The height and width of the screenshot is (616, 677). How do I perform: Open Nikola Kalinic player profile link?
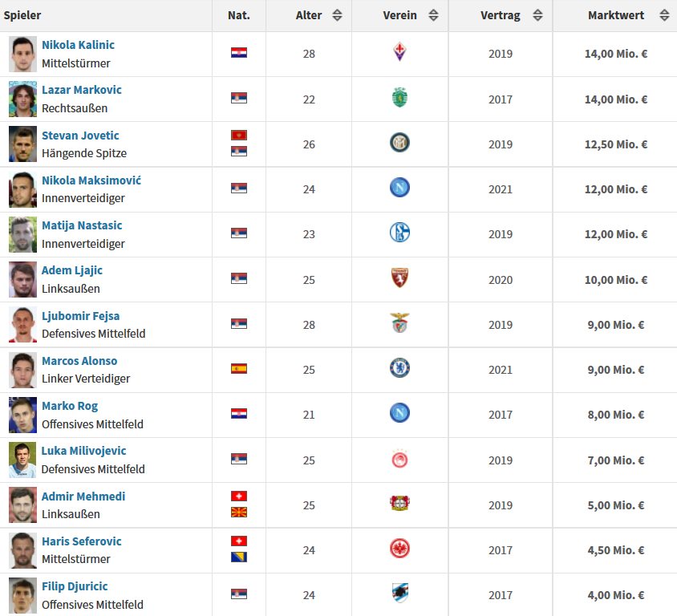point(78,45)
